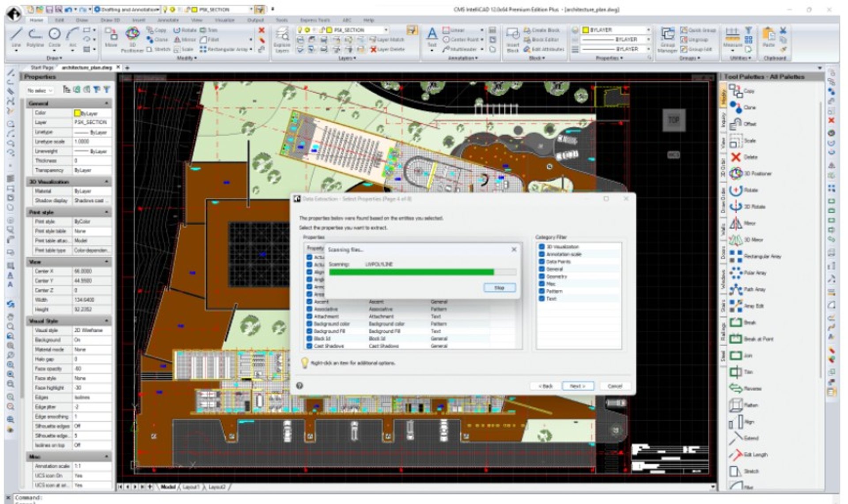
Task: Open the PSK_SECTION layer dropdown in ribbon
Action: (386, 30)
